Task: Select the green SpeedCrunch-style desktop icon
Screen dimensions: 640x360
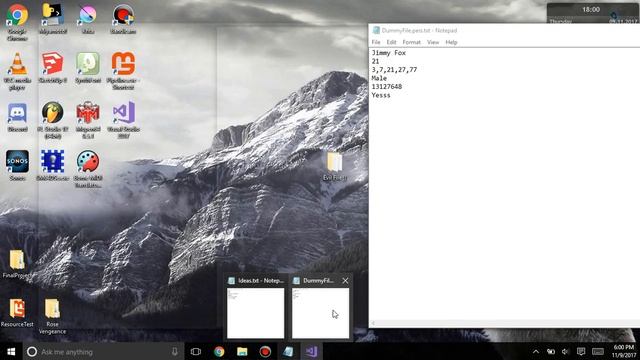Action: click(x=88, y=64)
